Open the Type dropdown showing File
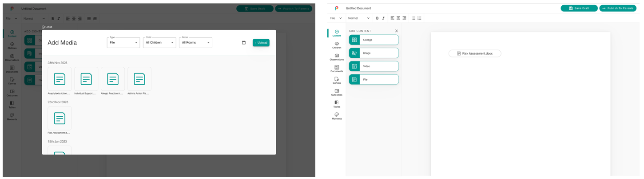This screenshot has height=179, width=644. click(123, 43)
